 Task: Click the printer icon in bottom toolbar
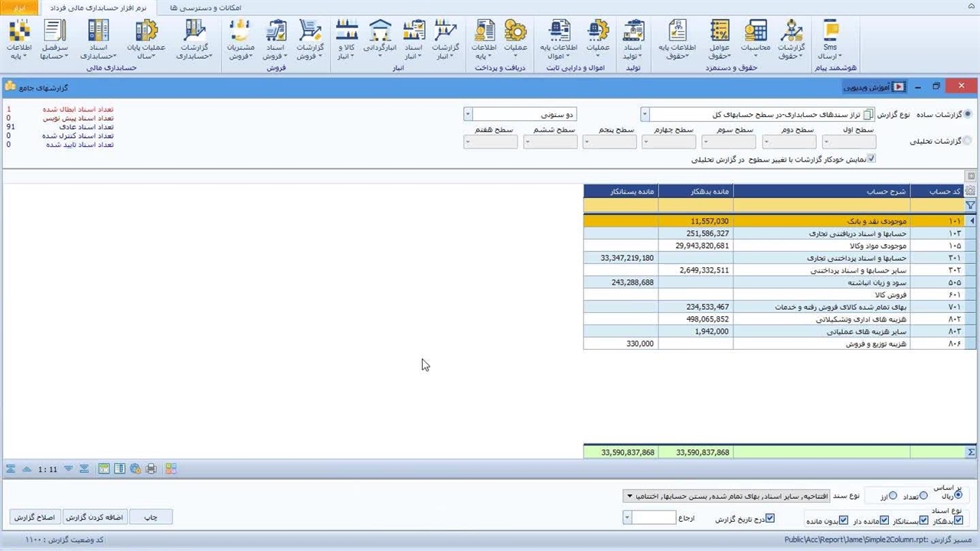click(x=151, y=468)
